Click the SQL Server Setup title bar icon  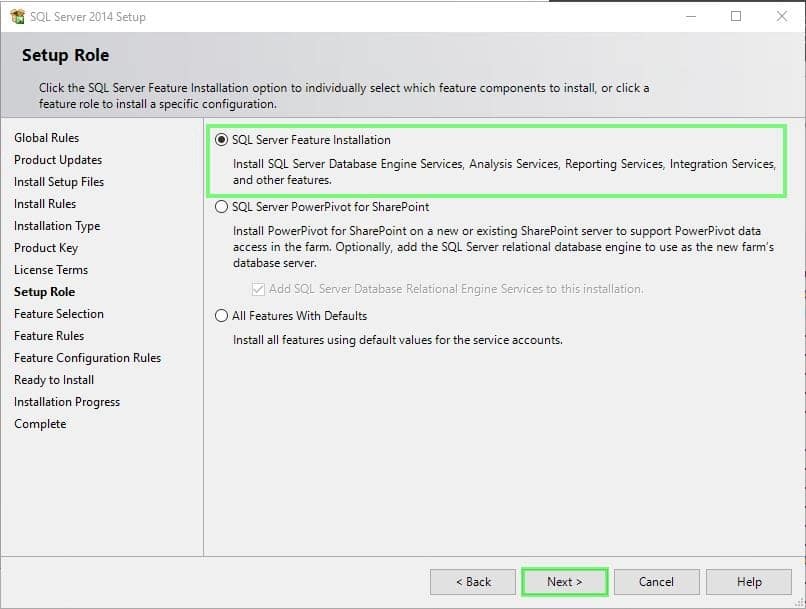17,16
